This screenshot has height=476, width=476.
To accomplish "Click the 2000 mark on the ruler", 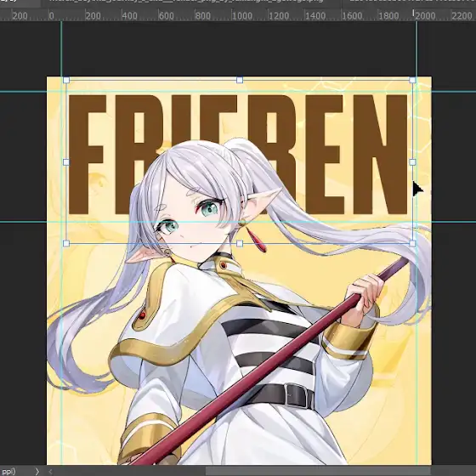I will point(425,16).
